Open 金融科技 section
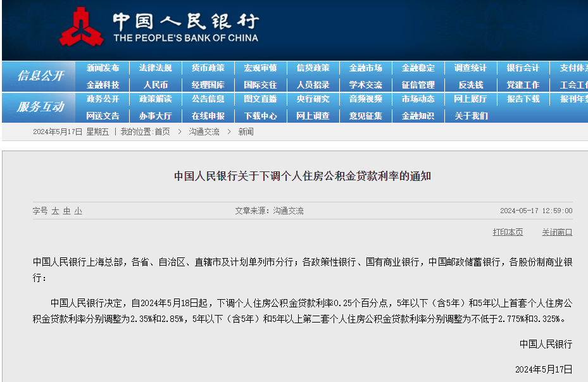The width and height of the screenshot is (588, 382). pos(103,85)
